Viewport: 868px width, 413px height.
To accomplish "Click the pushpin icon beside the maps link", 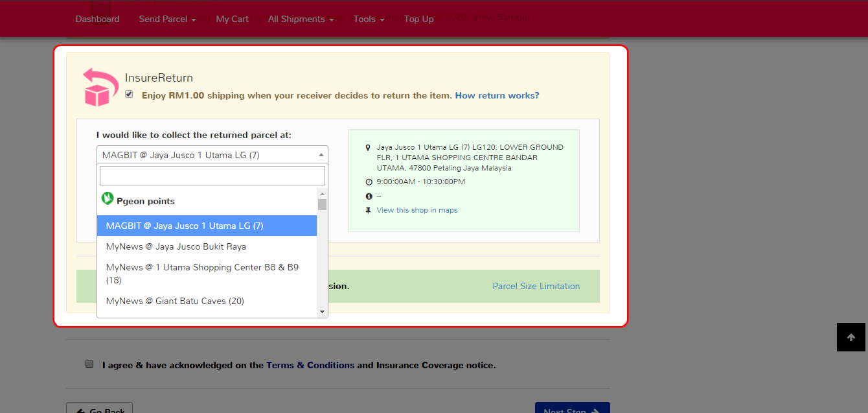I will point(369,210).
